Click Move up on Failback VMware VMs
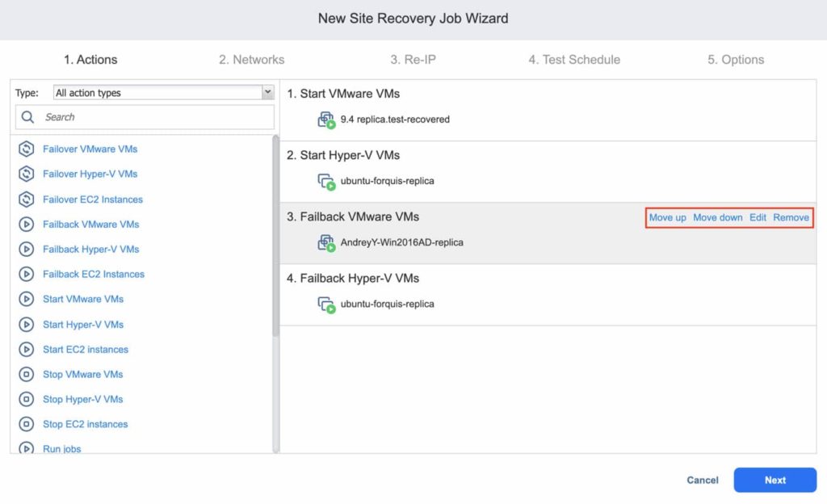The width and height of the screenshot is (827, 504). click(668, 217)
